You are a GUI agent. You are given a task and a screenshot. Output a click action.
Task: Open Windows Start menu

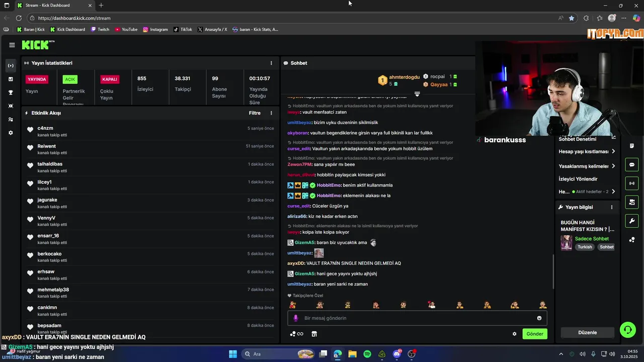[x=233, y=354]
